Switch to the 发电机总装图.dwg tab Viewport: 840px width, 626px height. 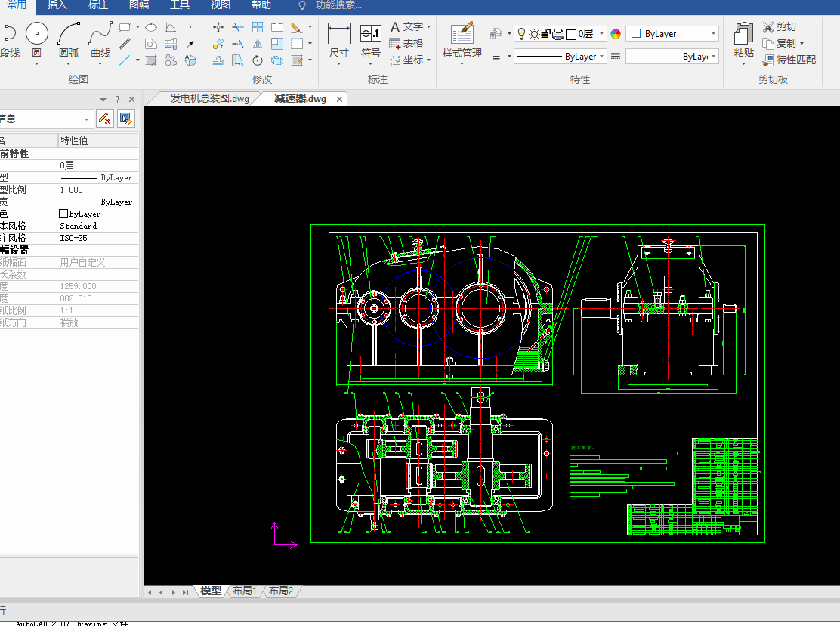[x=209, y=98]
